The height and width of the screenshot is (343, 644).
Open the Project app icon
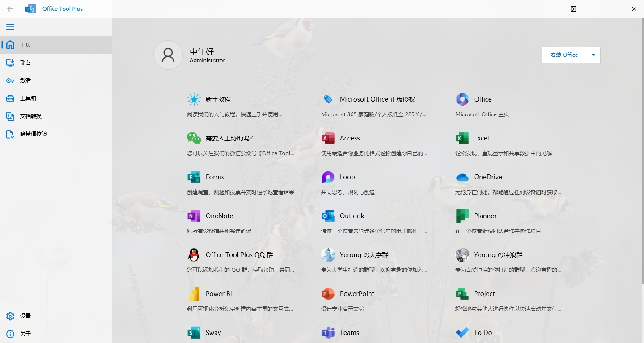[x=462, y=294]
